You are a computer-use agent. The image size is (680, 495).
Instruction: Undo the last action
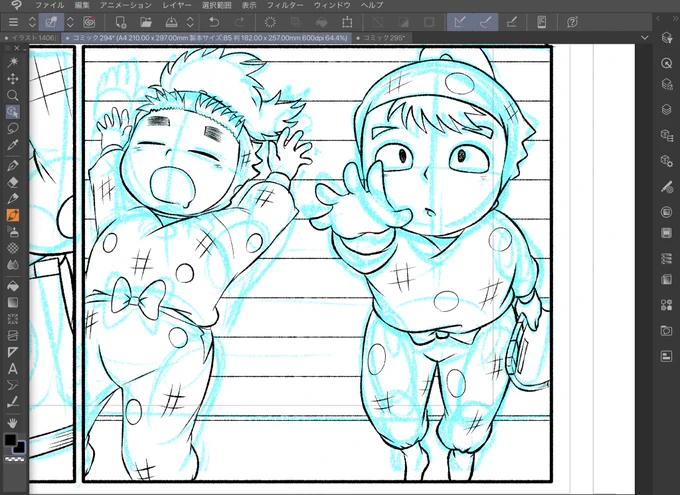[x=214, y=22]
